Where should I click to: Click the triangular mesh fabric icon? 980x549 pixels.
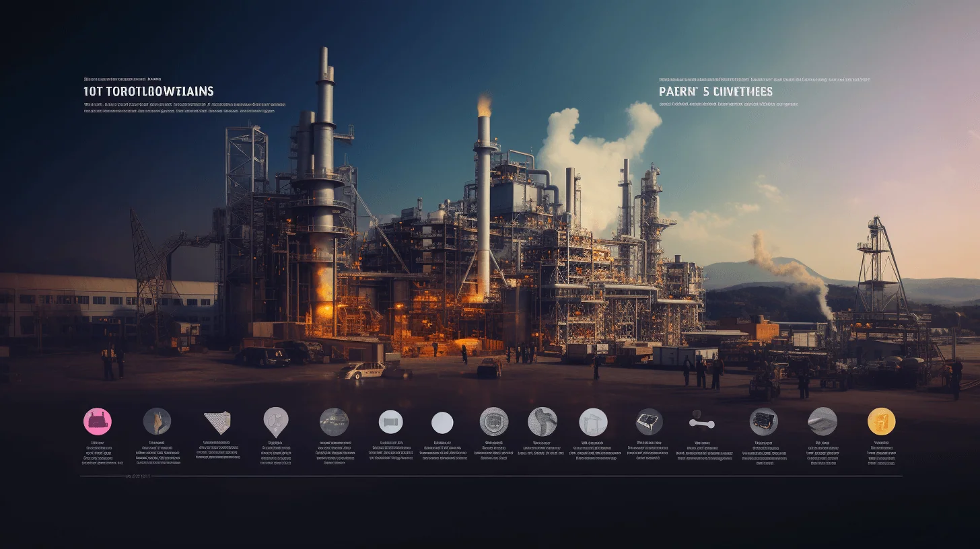(217, 422)
